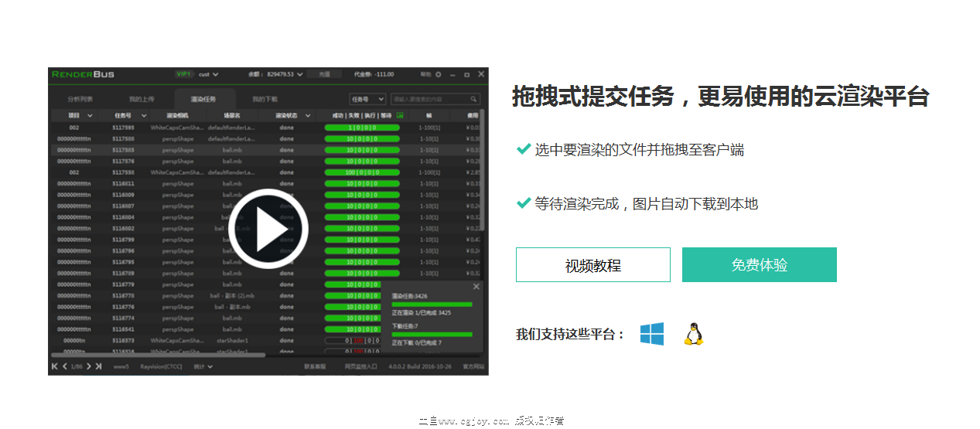Click scene name 'ball - 副本.mb'

tap(232, 307)
